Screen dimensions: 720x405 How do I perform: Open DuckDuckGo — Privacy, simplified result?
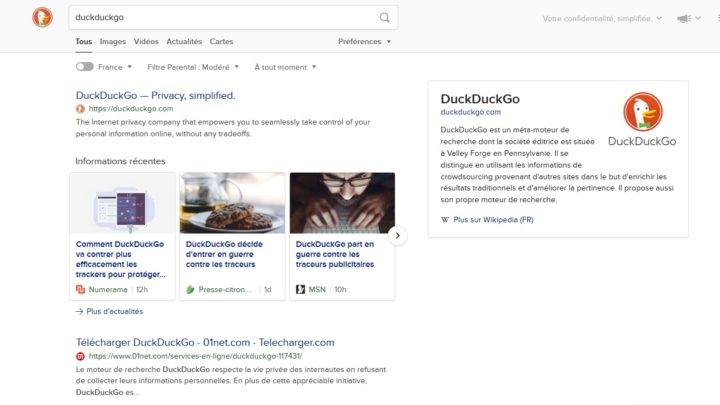155,96
